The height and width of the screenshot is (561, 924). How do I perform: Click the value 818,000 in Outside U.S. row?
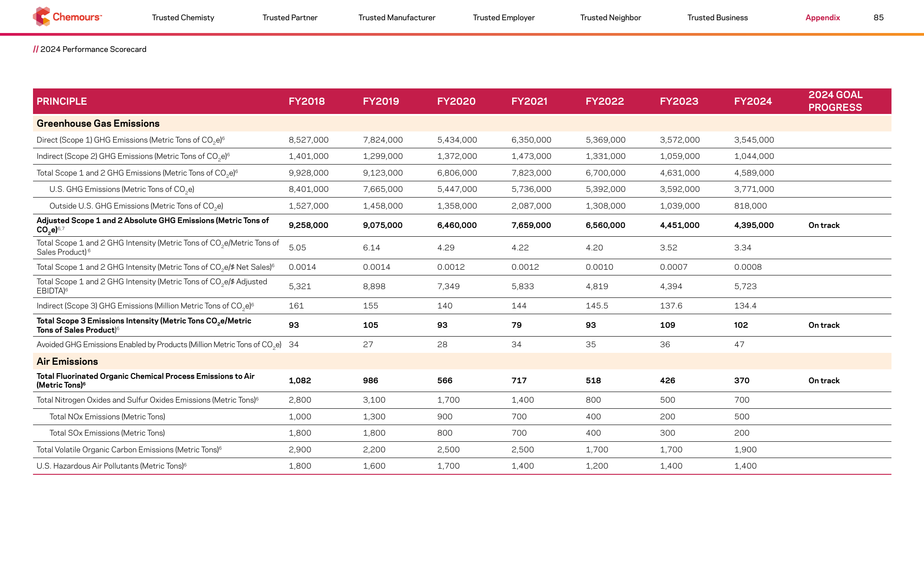(750, 206)
